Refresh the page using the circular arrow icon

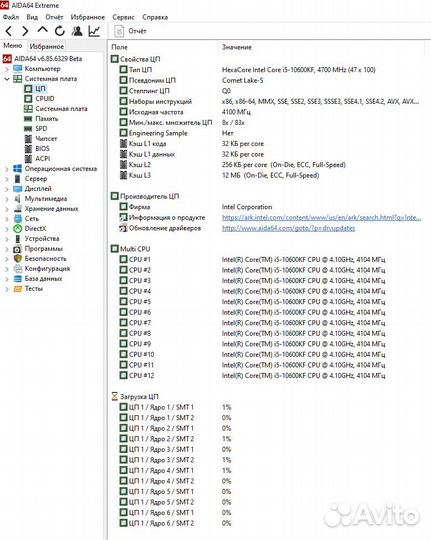[60, 31]
